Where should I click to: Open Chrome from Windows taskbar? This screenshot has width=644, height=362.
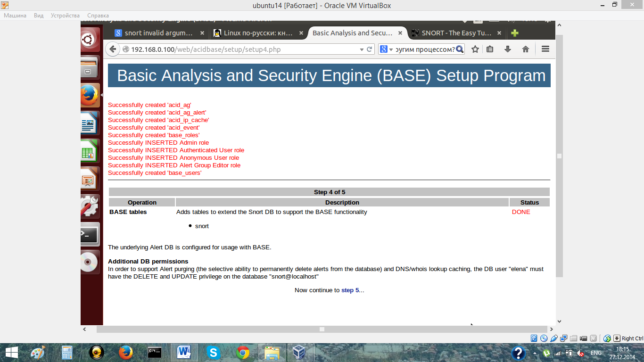[243, 353]
